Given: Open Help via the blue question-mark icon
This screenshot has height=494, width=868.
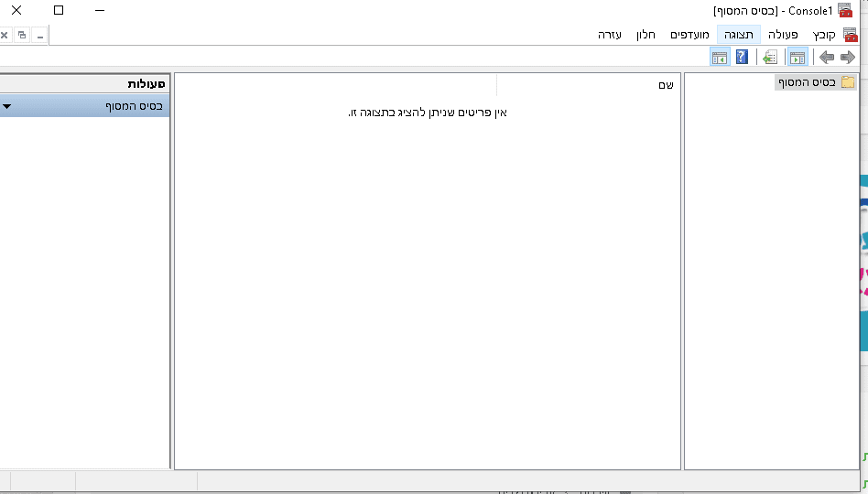Looking at the screenshot, I should pos(742,57).
